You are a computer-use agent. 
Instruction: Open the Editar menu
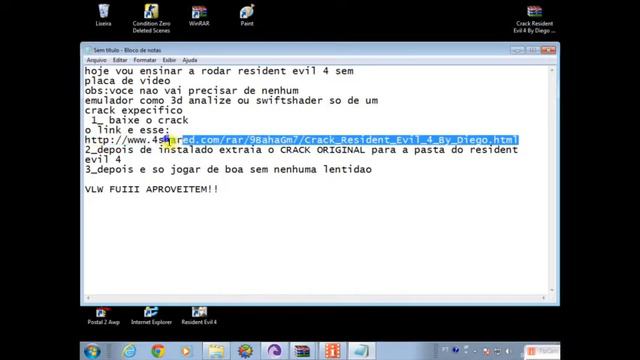120,60
